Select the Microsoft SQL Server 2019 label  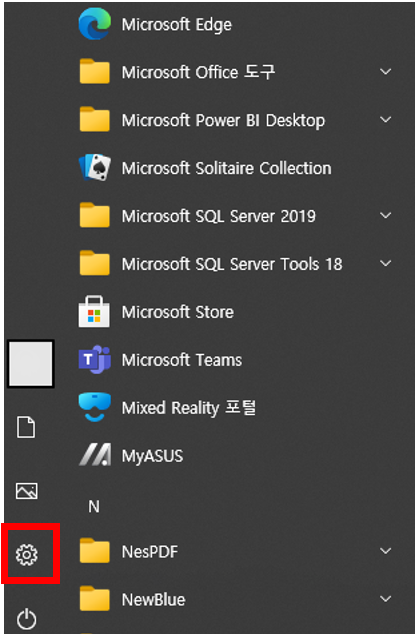click(219, 216)
